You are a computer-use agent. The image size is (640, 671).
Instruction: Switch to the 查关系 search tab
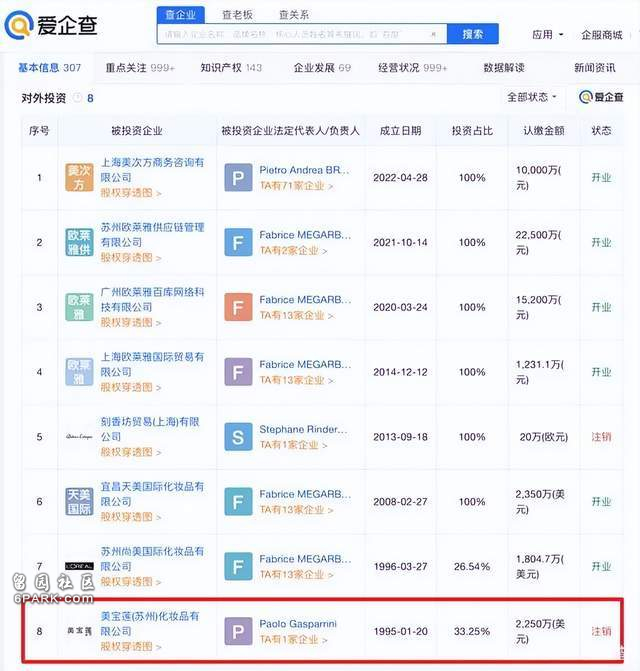point(294,15)
